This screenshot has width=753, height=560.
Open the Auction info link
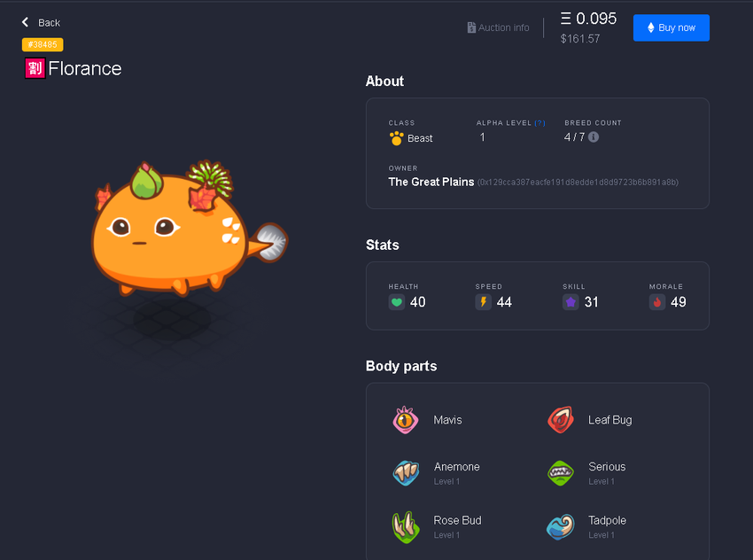(x=498, y=27)
